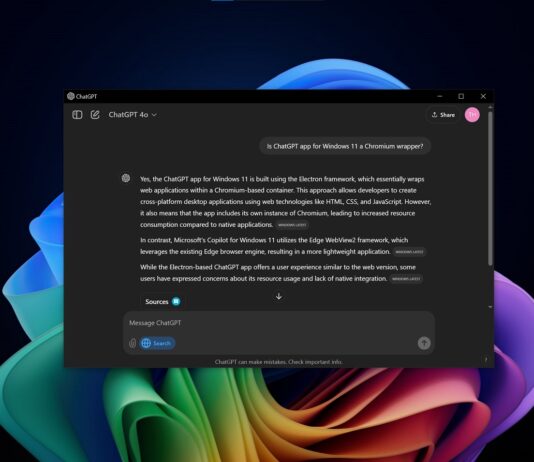Click paragraph starting 'While the Electron-based ChatGPT'
The image size is (534, 462).
(281, 273)
